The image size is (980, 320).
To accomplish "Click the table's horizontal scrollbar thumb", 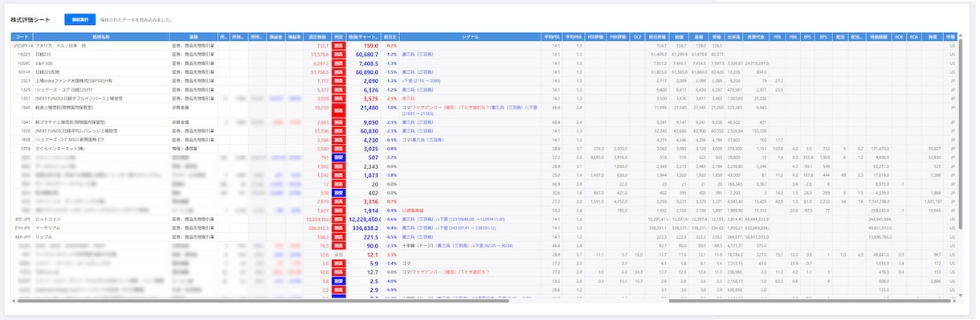I will pyautogui.click(x=263, y=302).
